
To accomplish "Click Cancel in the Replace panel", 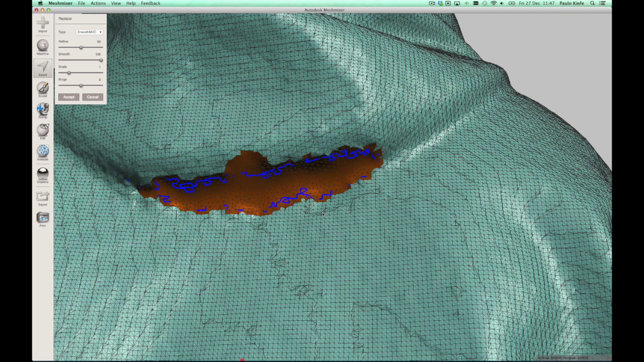I will [x=93, y=97].
